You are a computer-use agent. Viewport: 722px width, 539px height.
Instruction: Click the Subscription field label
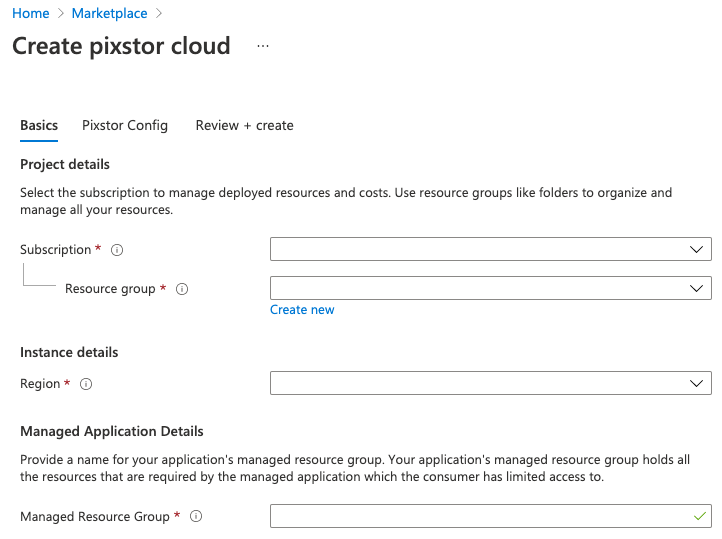(x=56, y=249)
